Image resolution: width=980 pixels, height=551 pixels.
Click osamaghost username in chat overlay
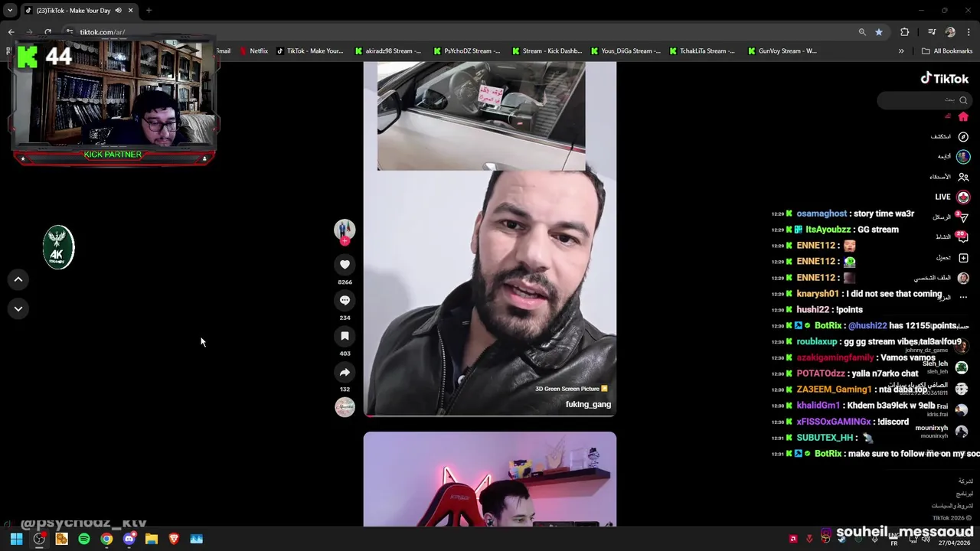[x=822, y=214]
